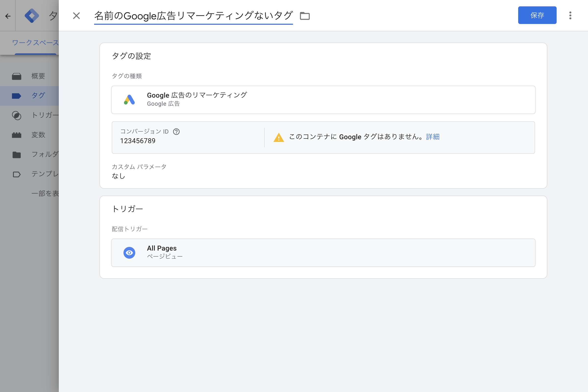Click the back arrow in Tag Manager header
This screenshot has width=588, height=392.
tap(8, 16)
